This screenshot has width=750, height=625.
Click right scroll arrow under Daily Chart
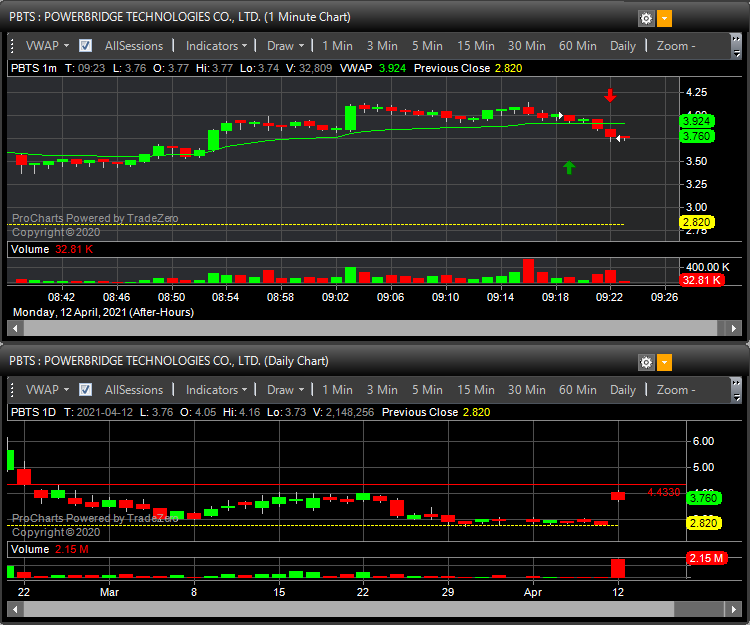coord(735,608)
